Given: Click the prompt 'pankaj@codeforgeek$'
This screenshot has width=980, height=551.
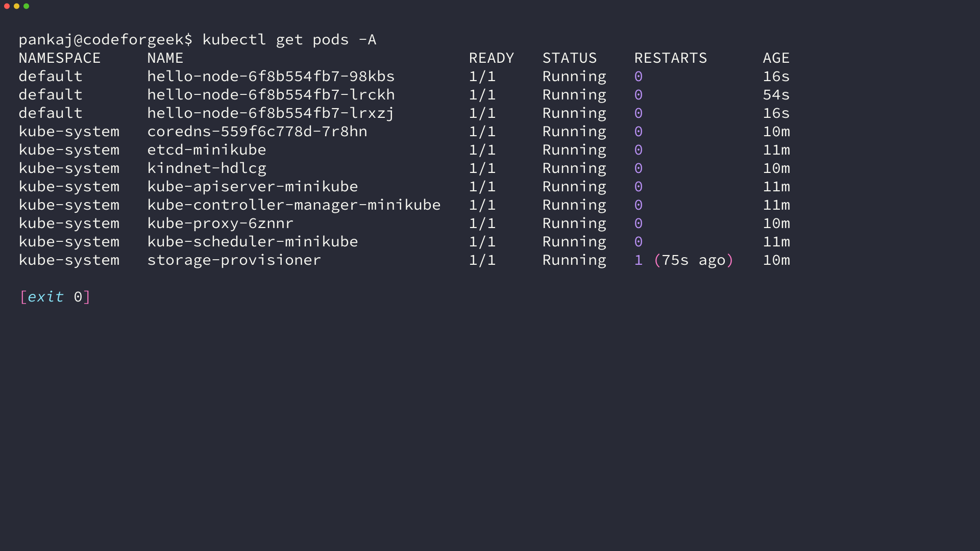Looking at the screenshot, I should click(106, 40).
